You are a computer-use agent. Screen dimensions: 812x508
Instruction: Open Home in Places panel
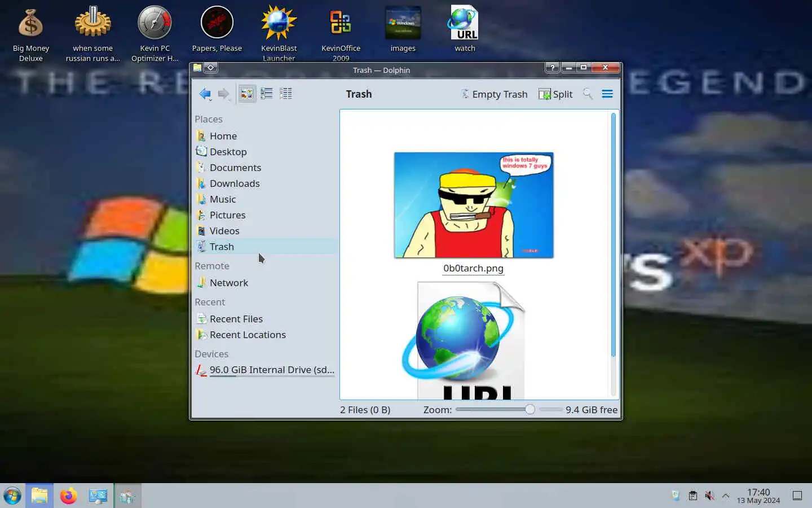click(265, 136)
